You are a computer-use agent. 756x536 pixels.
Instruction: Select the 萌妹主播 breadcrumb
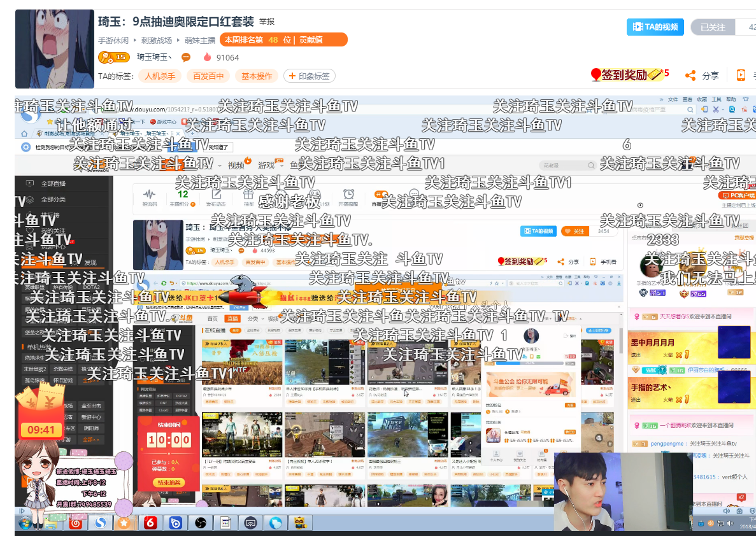(199, 41)
